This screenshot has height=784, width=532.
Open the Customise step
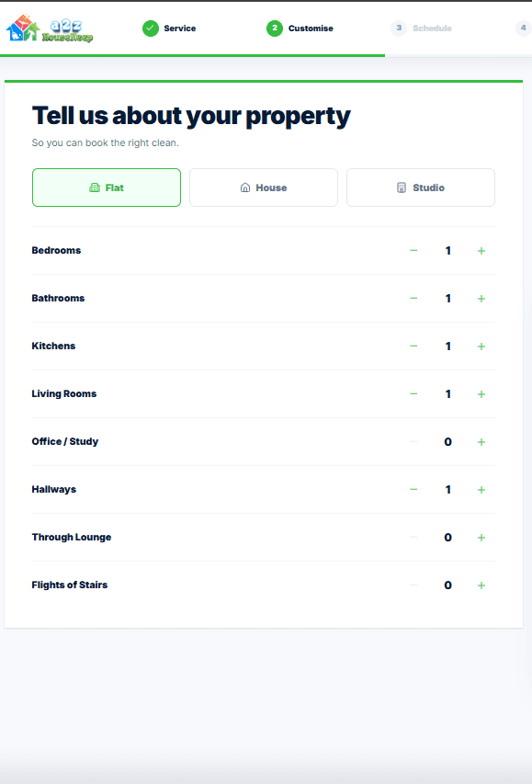[300, 28]
